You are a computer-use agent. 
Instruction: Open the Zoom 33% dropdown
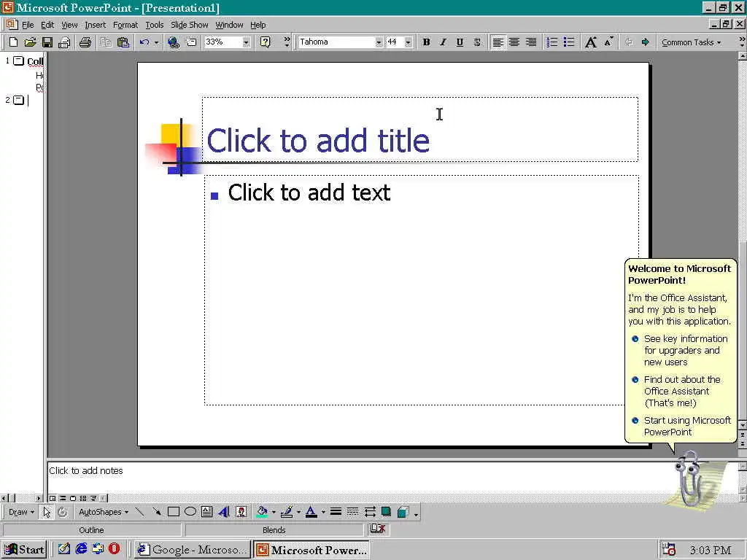coord(246,42)
